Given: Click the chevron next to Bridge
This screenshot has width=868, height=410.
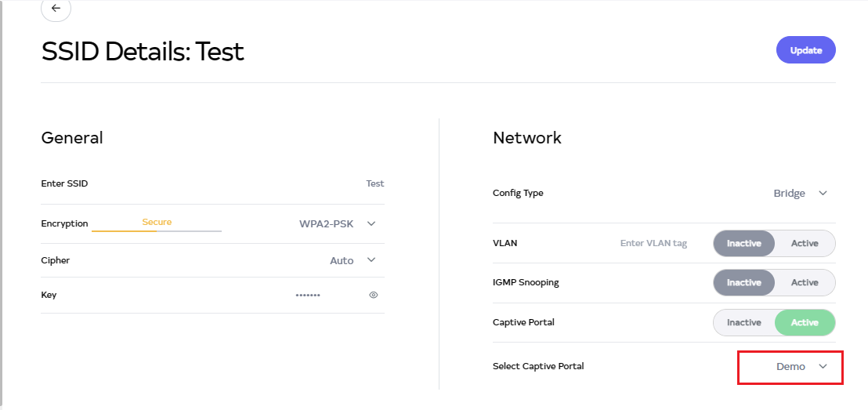Looking at the screenshot, I should pyautogui.click(x=823, y=193).
